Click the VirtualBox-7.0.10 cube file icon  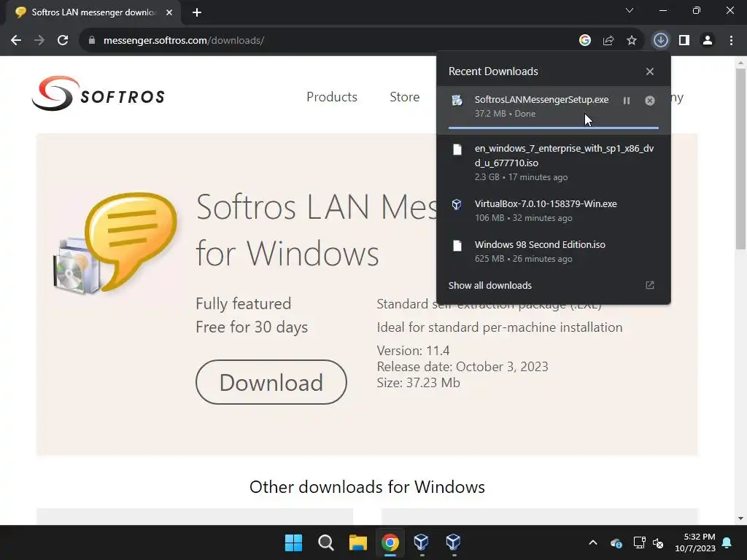pyautogui.click(x=457, y=205)
